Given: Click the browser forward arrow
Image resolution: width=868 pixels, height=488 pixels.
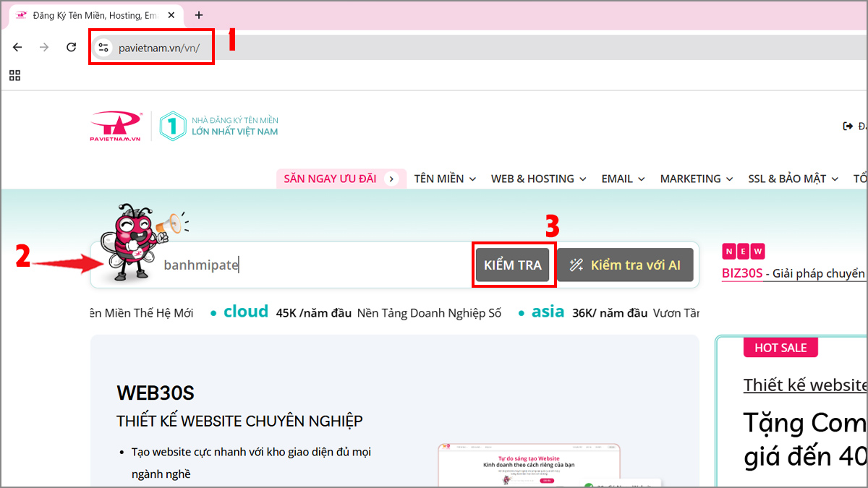Looking at the screenshot, I should pyautogui.click(x=44, y=47).
